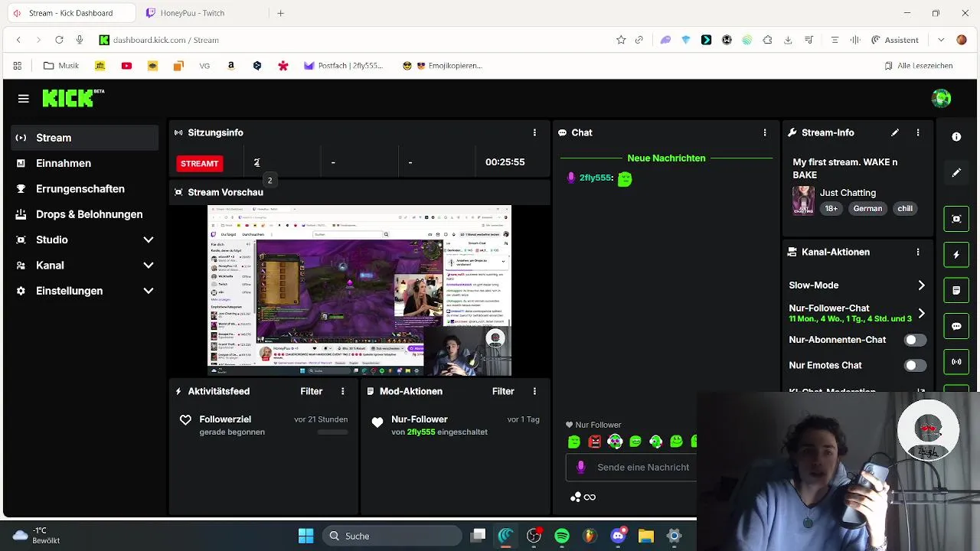
Task: Open Sitzungsinfo panel three-dot options
Action: pyautogui.click(x=534, y=132)
